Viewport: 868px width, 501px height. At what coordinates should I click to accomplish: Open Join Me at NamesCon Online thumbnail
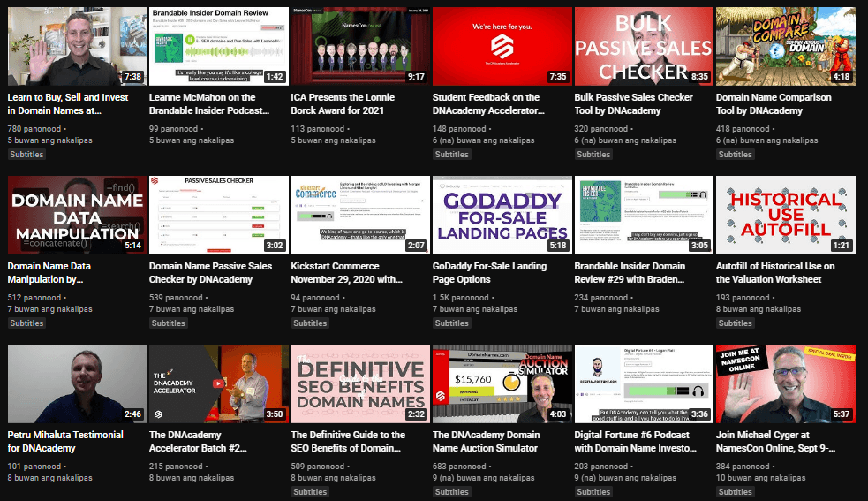786,384
